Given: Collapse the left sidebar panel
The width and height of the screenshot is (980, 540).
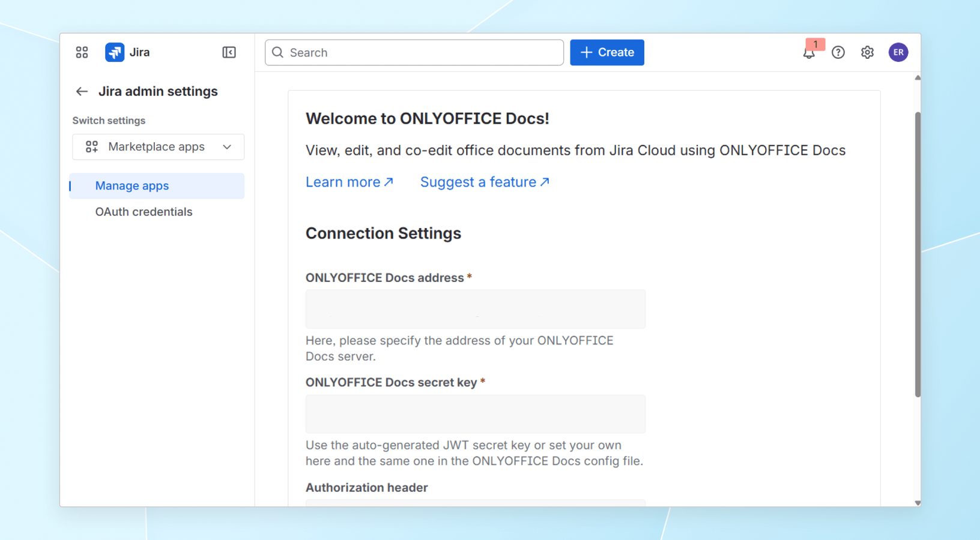Looking at the screenshot, I should pyautogui.click(x=229, y=52).
